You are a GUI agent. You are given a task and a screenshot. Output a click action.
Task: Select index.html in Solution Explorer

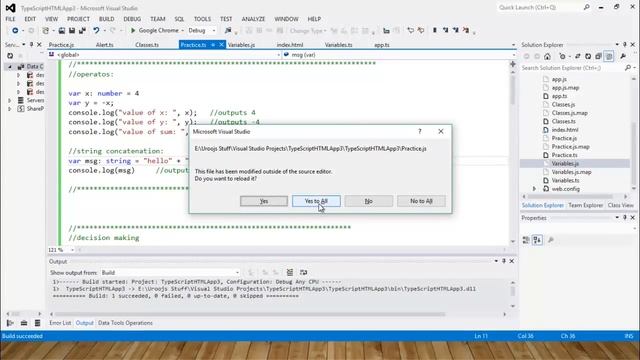pos(565,130)
